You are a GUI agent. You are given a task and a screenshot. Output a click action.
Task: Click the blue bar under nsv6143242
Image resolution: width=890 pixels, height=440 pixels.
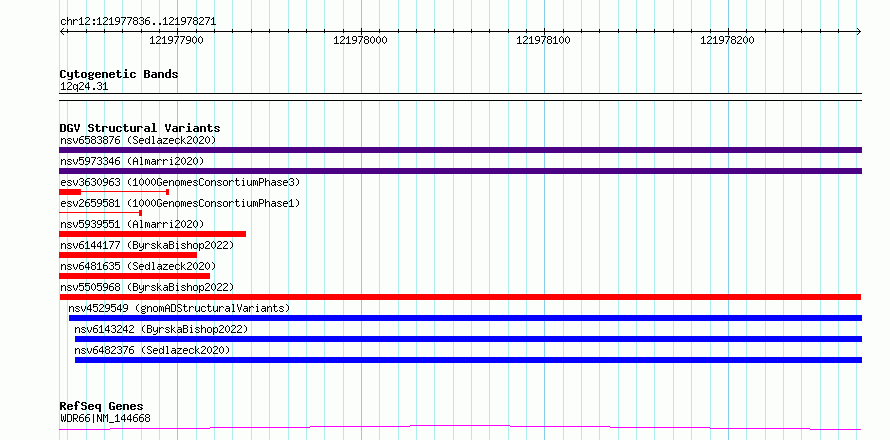(468, 339)
